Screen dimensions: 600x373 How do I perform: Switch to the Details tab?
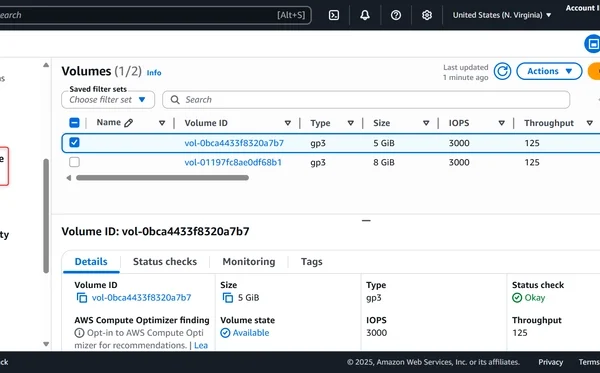pyautogui.click(x=91, y=262)
